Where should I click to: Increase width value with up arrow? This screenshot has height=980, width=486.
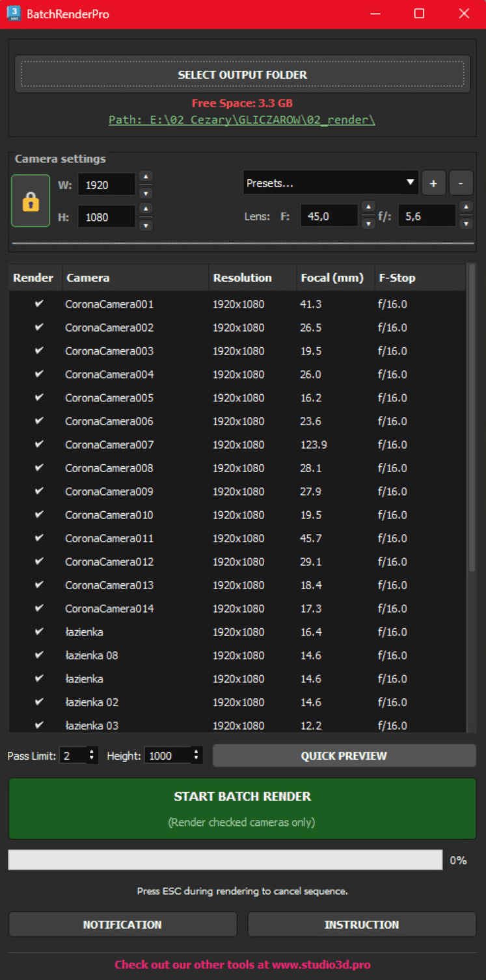[146, 177]
